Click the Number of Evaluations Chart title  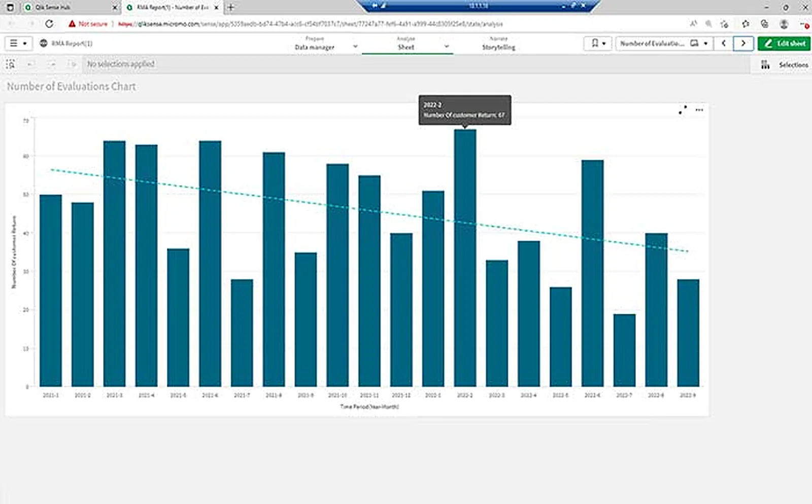[71, 87]
